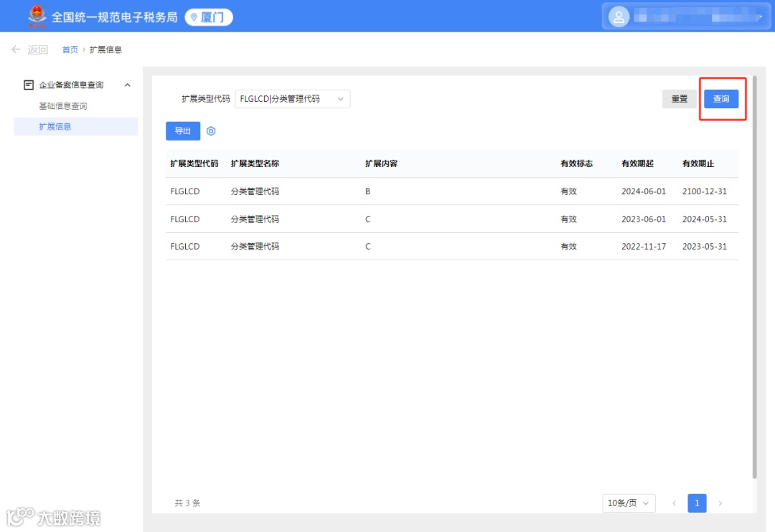Open the 10条/页 page size dropdown
Viewport: 775px width, 532px height.
pos(628,503)
